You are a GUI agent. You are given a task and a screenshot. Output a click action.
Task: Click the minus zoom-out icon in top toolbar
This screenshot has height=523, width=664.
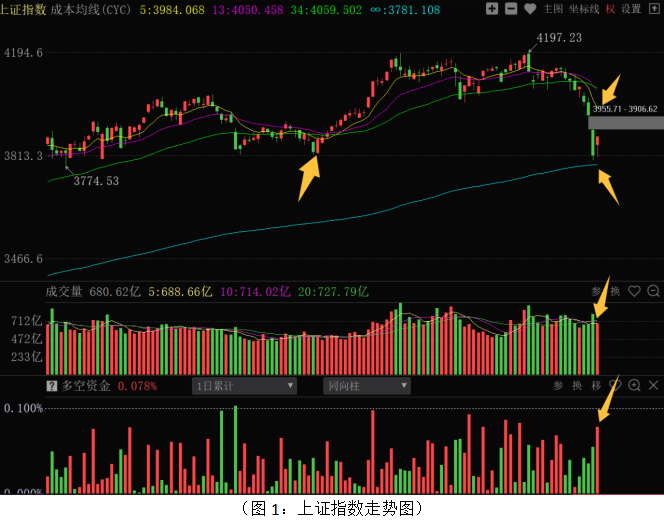pyautogui.click(x=511, y=9)
